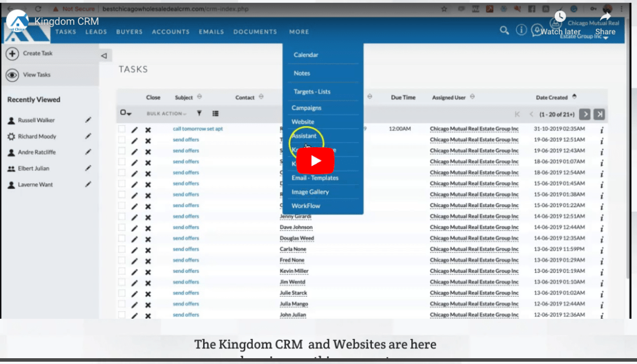637x364 pixels.
Task: Show info for the Carla None task row
Action: [x=602, y=250]
